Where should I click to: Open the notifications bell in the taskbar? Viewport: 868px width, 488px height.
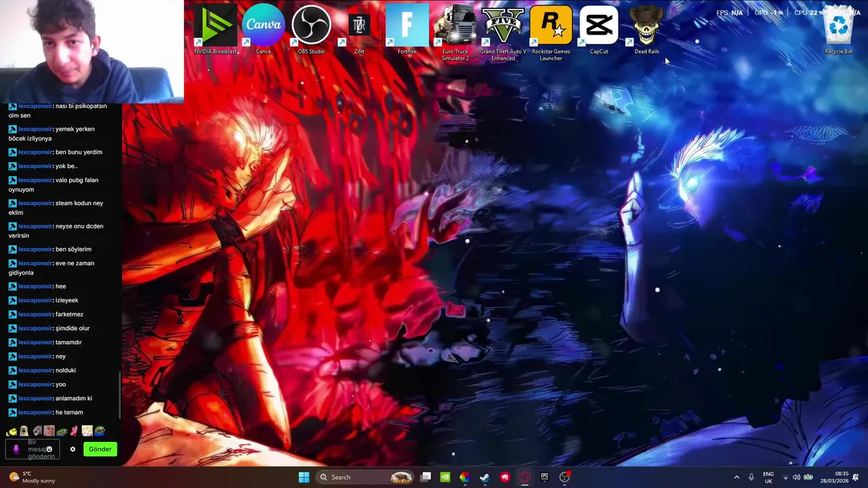pyautogui.click(x=856, y=477)
